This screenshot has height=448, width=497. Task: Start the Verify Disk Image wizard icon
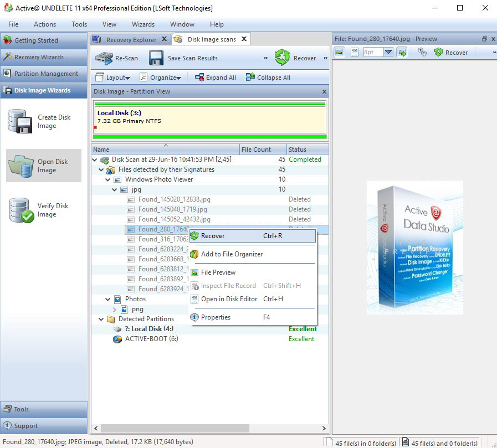point(21,210)
